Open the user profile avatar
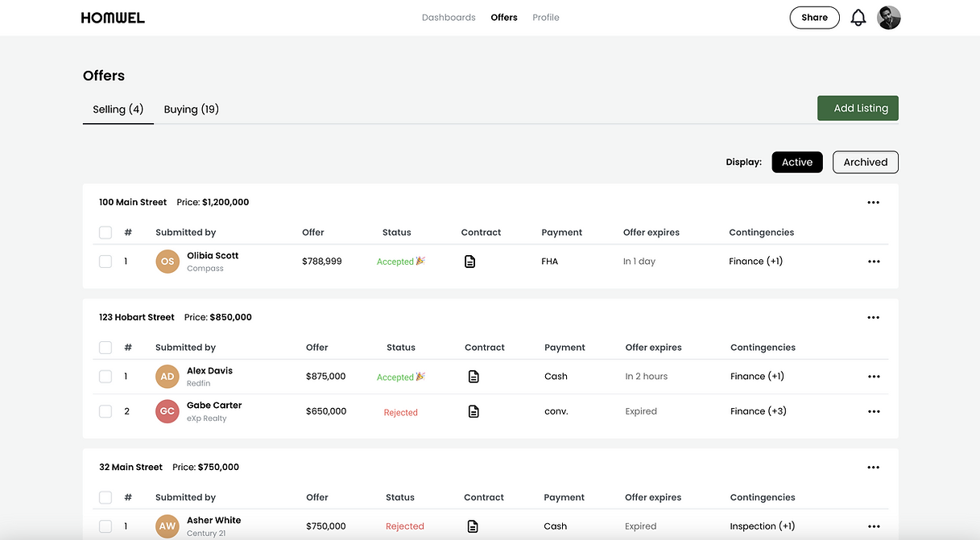 pyautogui.click(x=889, y=18)
